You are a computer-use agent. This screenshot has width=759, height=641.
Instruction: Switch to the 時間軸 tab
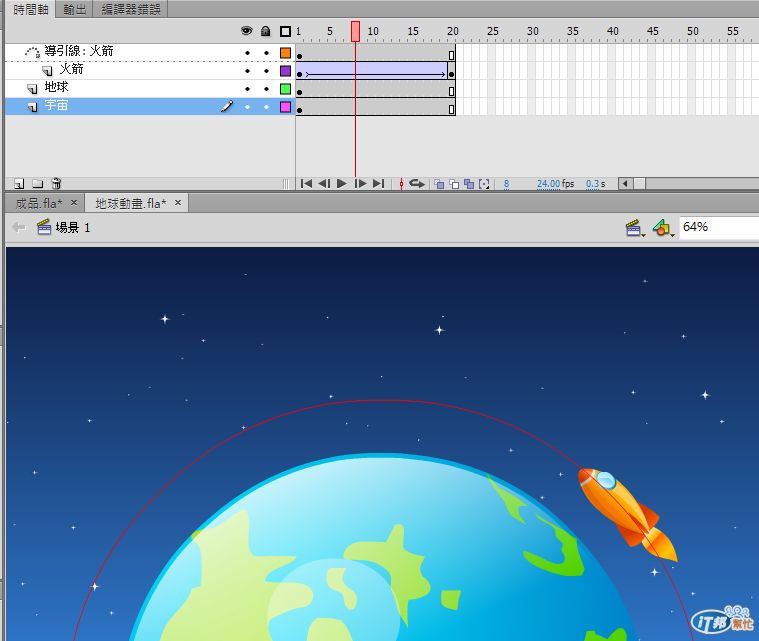pyautogui.click(x=30, y=9)
